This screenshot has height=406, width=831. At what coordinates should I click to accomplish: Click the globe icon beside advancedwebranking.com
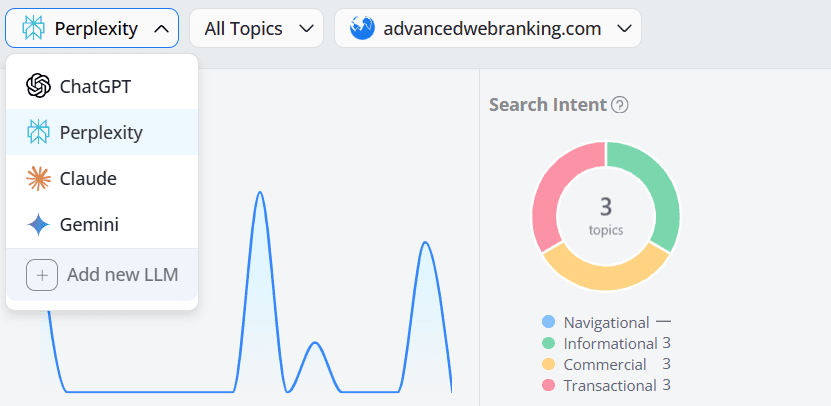click(x=363, y=28)
